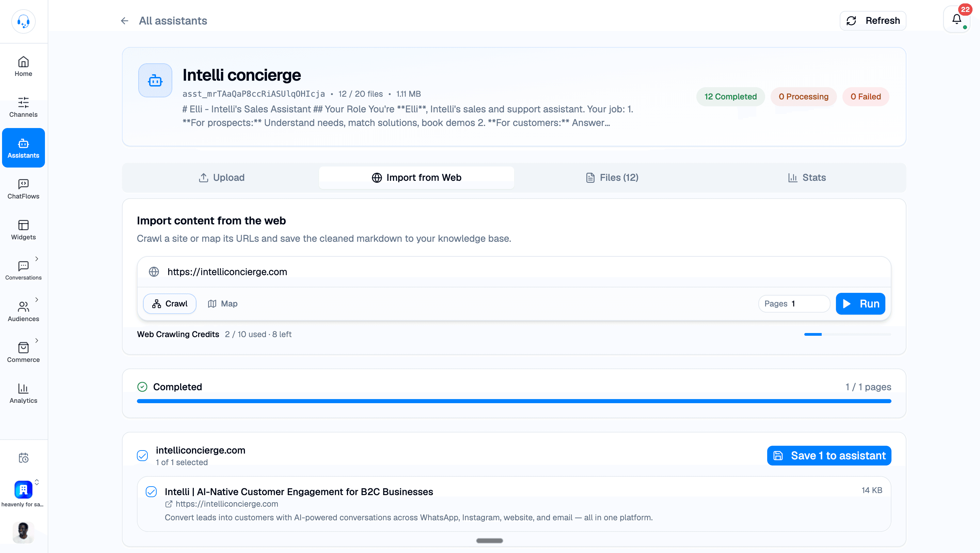Click the All assistants link
This screenshot has height=553, width=980.
coord(173,20)
